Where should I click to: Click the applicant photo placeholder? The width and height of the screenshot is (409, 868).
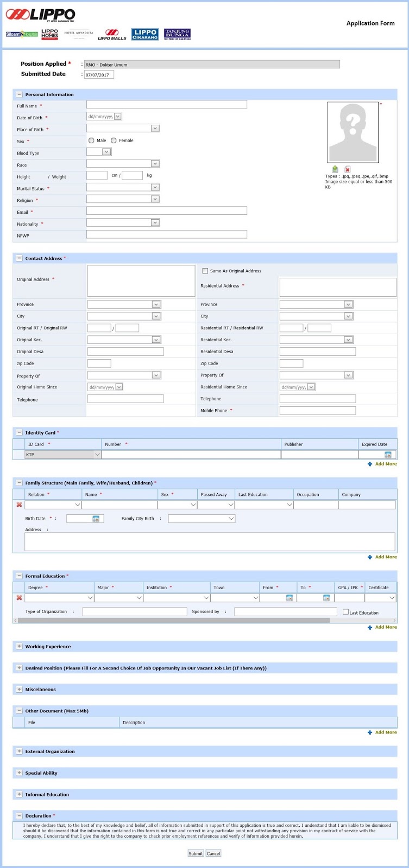(353, 132)
